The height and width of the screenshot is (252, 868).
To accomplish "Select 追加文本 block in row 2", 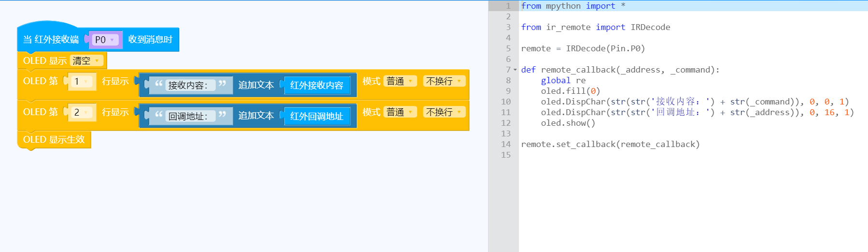I will (x=256, y=116).
